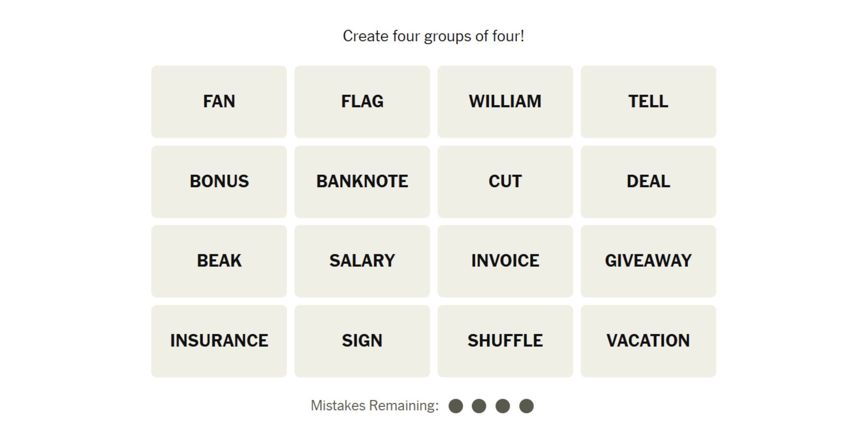Select the BONUS tile

[219, 180]
